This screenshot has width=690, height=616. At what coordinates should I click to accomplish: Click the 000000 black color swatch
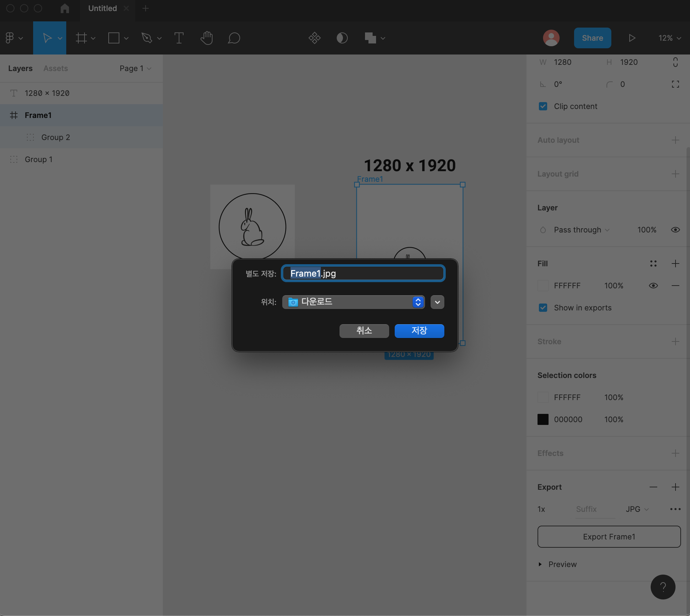coord(543,419)
